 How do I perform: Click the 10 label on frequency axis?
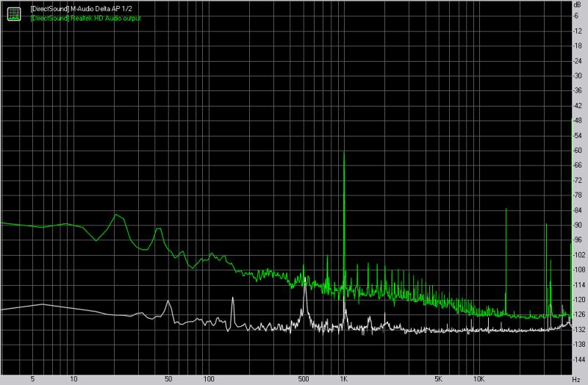[73, 379]
